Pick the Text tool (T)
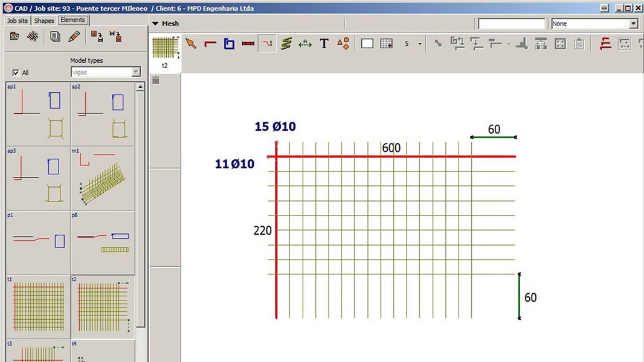 tap(324, 43)
